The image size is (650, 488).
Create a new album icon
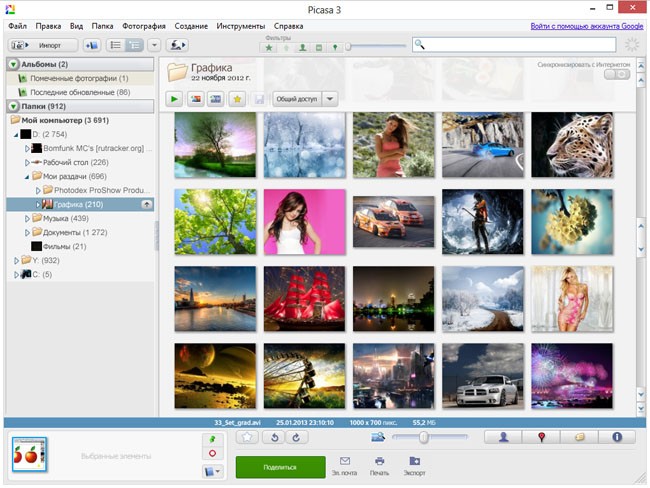91,45
